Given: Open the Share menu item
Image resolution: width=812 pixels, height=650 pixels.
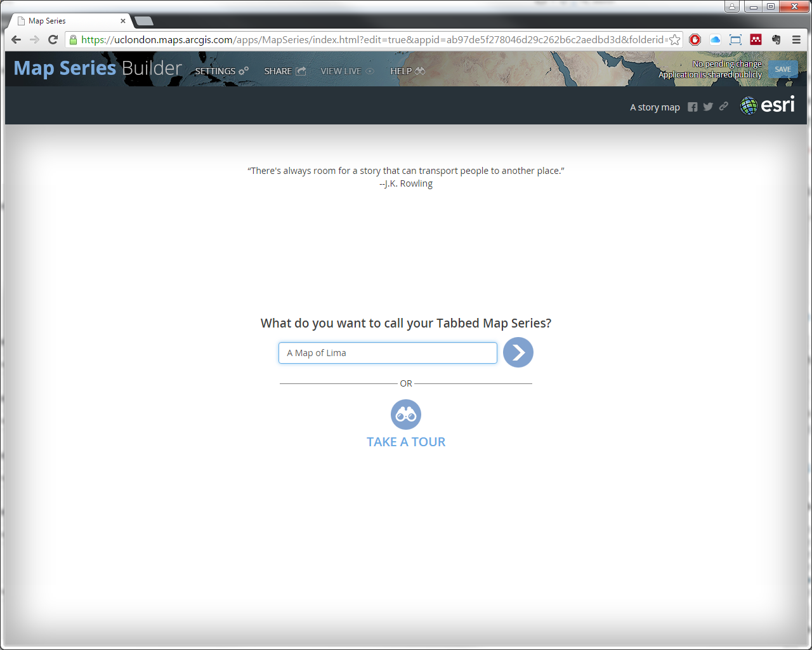Looking at the screenshot, I should click(x=285, y=71).
